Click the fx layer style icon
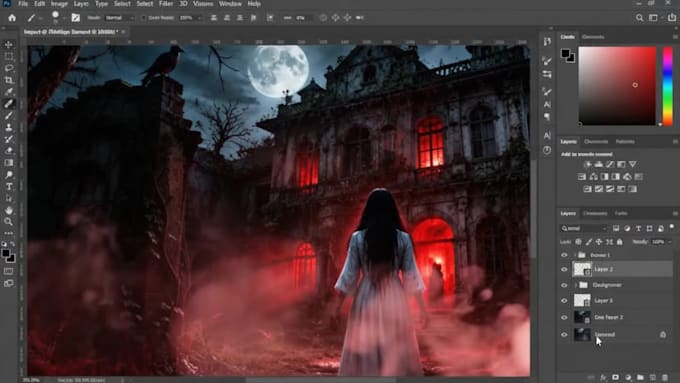The height and width of the screenshot is (383, 680). click(x=603, y=377)
